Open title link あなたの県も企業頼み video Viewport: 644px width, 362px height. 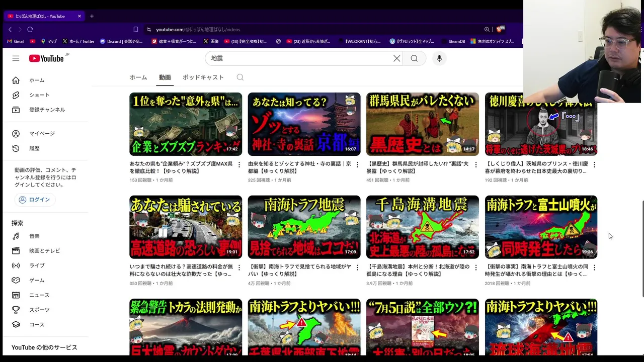(181, 167)
